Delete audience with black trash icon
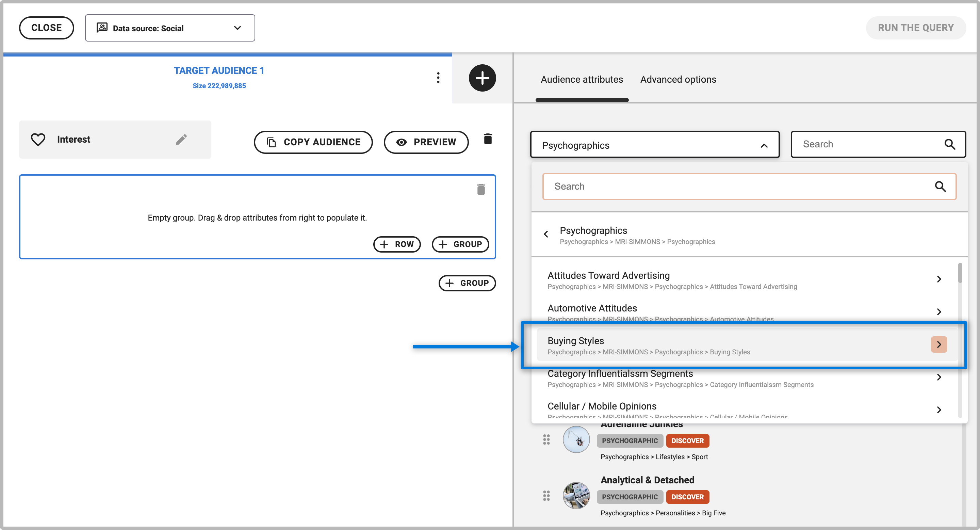980x530 pixels. coord(488,139)
